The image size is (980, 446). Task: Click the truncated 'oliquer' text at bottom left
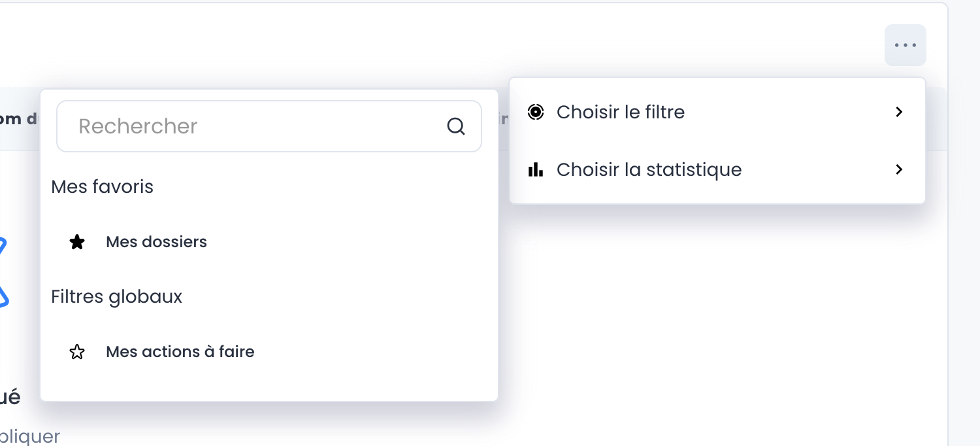pos(29,436)
